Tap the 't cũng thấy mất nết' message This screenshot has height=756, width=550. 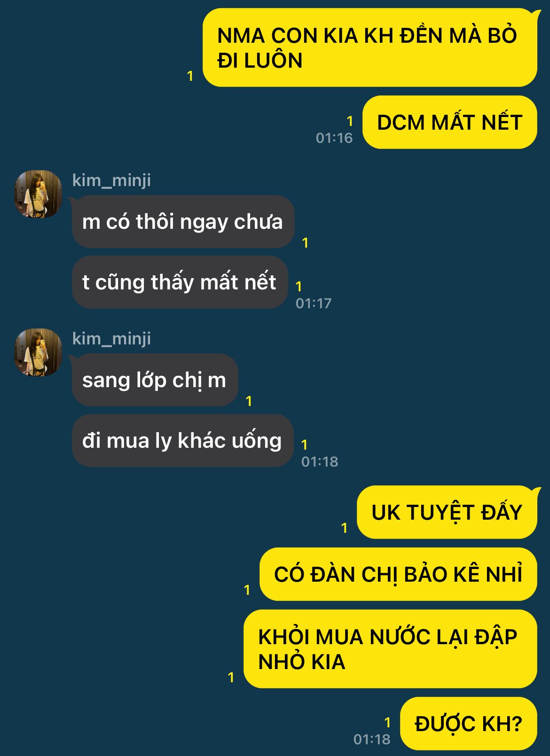click(180, 282)
